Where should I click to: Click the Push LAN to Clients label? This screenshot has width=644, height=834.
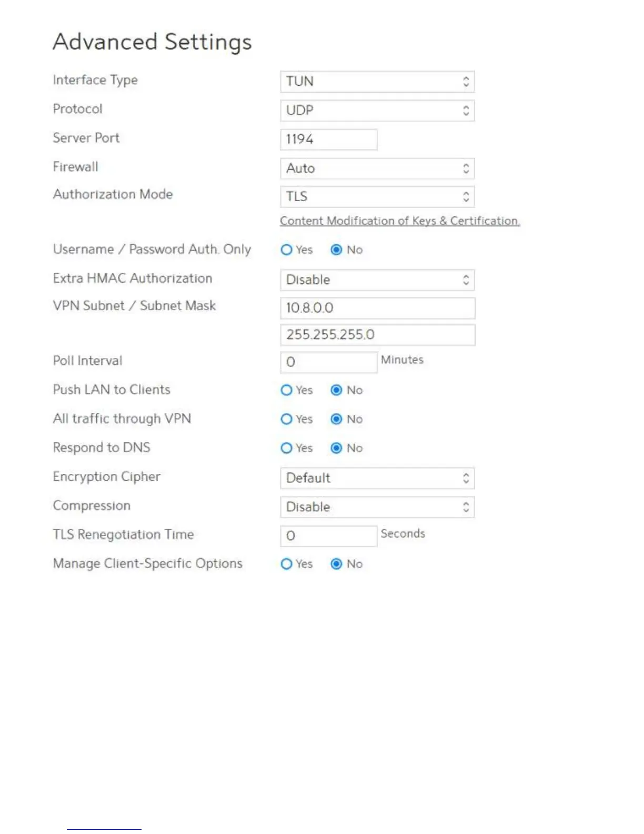pyautogui.click(x=112, y=390)
